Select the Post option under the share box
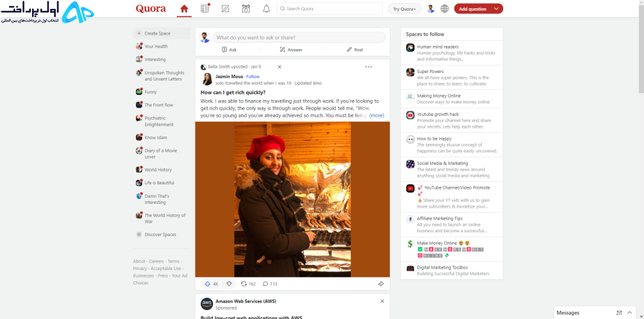The image size is (644, 319). [x=355, y=50]
